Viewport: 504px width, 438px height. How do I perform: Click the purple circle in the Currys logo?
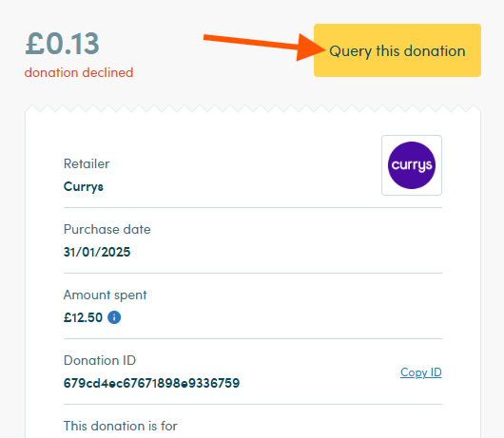click(x=412, y=165)
